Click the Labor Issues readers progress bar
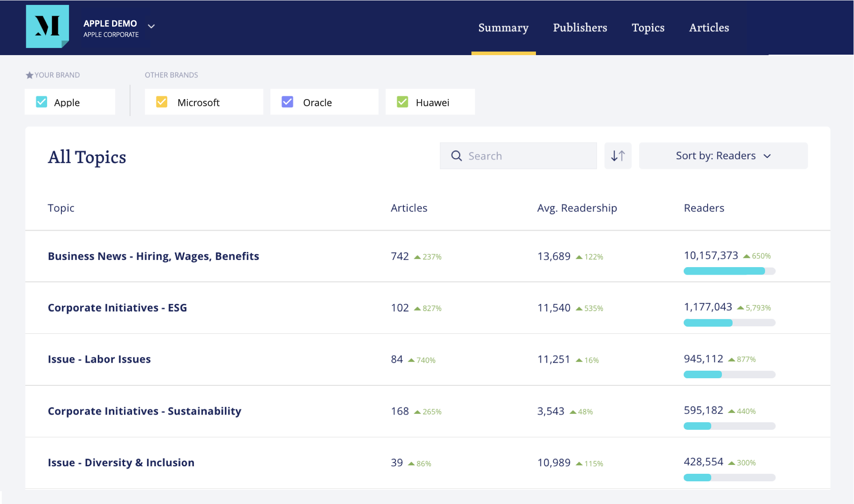The image size is (854, 504). tap(729, 375)
